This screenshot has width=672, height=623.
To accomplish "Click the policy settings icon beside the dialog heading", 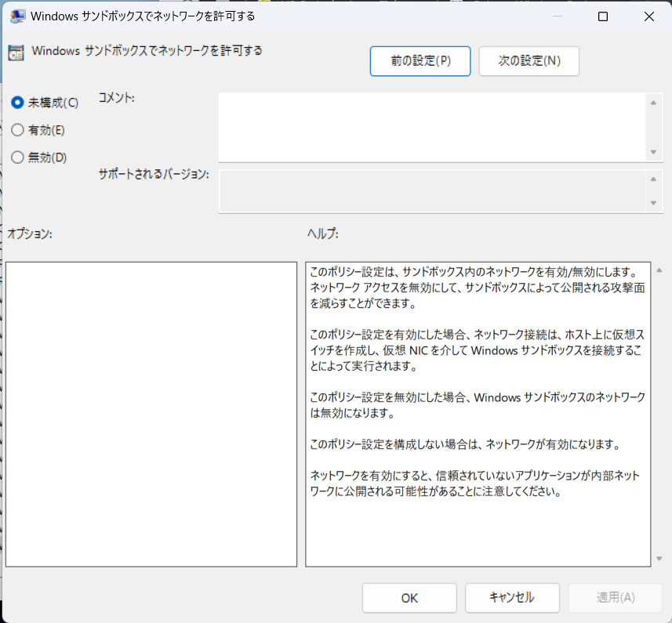I will coord(16,51).
